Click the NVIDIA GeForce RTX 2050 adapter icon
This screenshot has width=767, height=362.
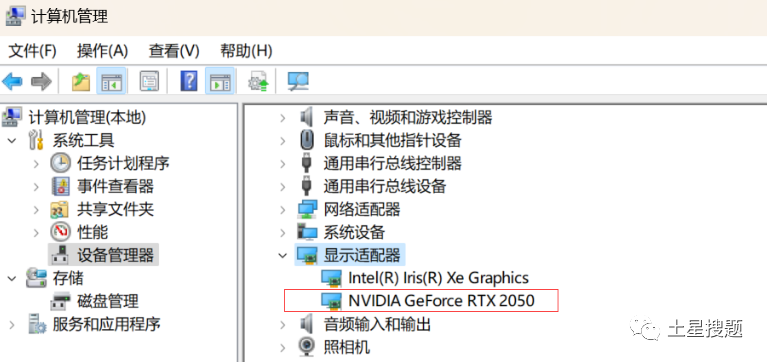click(332, 300)
